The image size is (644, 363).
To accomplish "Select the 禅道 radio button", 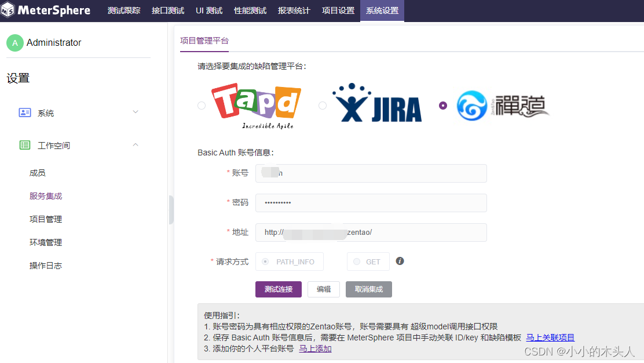I will (x=442, y=106).
